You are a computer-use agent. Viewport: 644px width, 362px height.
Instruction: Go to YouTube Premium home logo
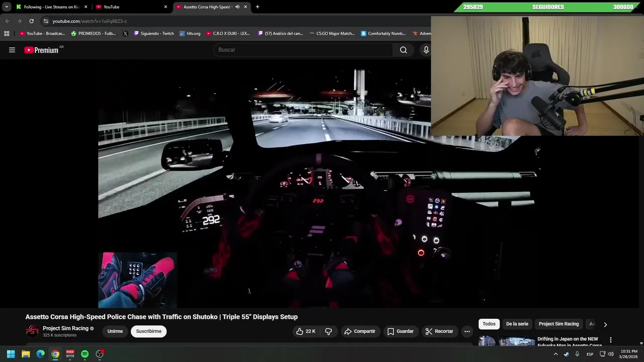pos(41,50)
